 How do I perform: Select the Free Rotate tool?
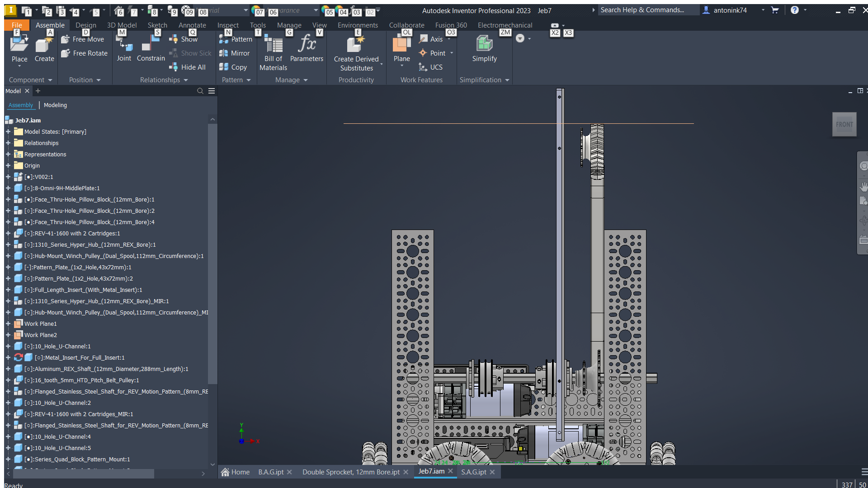(x=85, y=53)
